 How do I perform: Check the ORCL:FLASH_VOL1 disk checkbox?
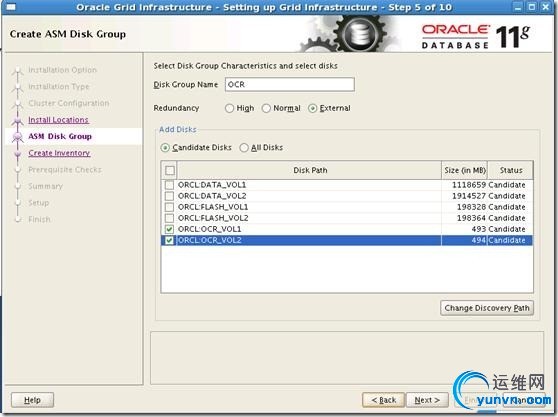tap(169, 207)
